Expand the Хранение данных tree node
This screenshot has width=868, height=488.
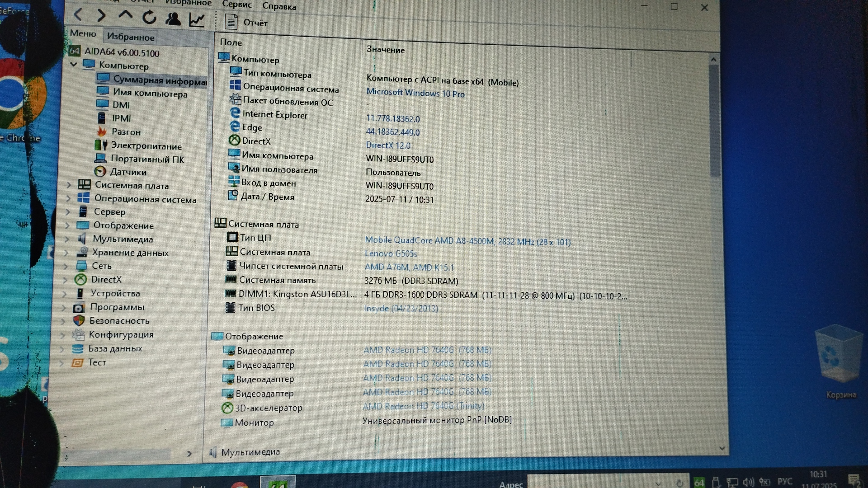point(66,253)
